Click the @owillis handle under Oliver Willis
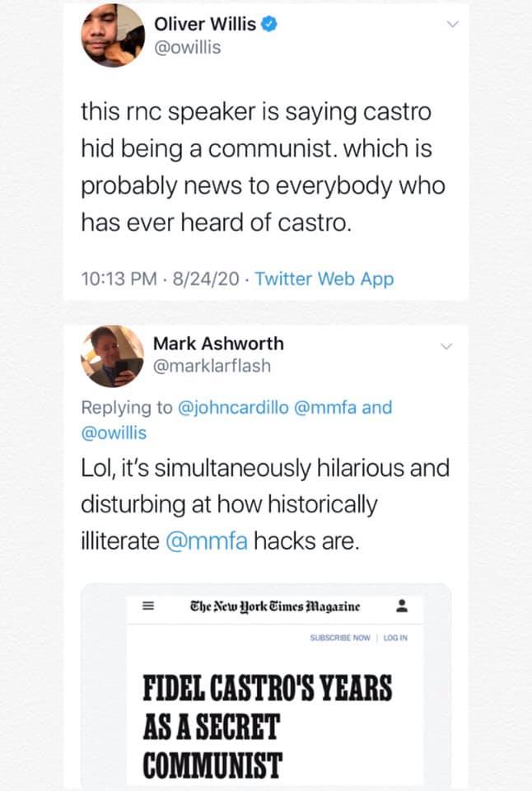This screenshot has height=791, width=532. pos(188,48)
